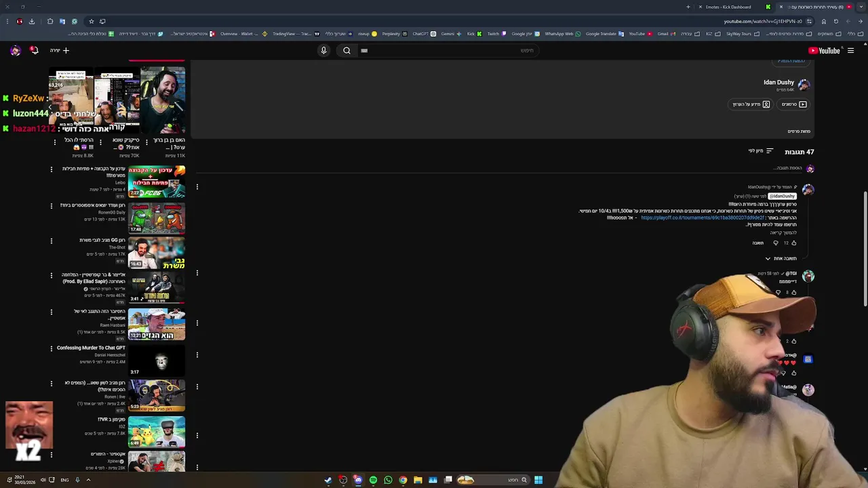Image resolution: width=868 pixels, height=488 pixels.
Task: Open the Pokemon VR video thumbnail 6:49
Action: tap(157, 432)
